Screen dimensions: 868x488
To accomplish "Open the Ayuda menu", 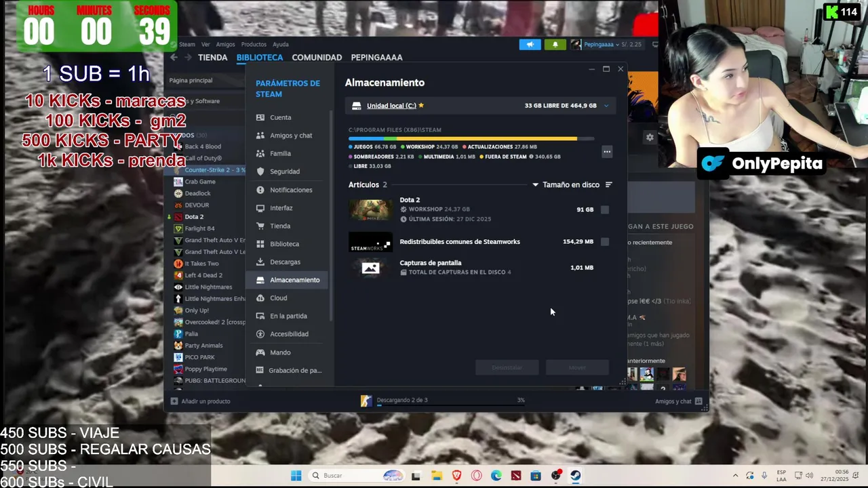I will (281, 45).
